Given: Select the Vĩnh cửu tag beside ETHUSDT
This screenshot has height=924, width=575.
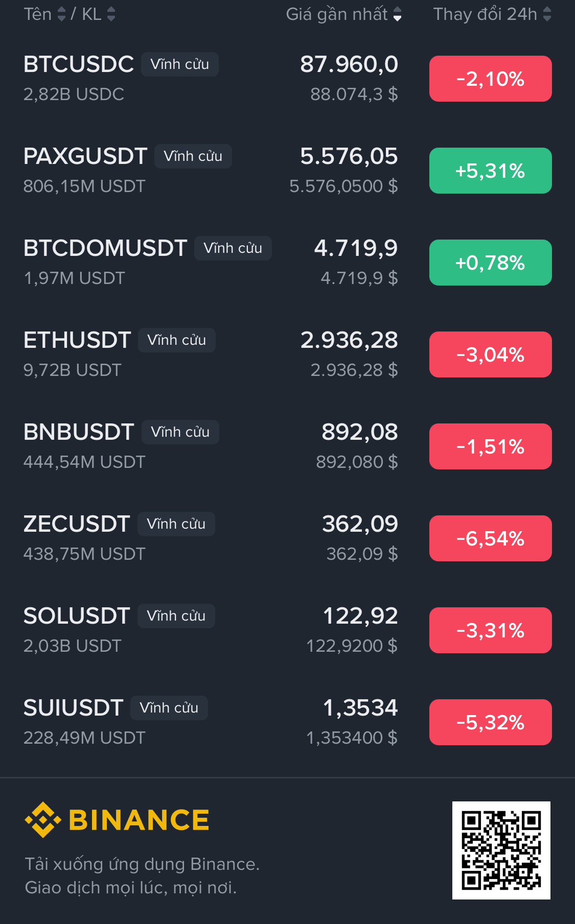Looking at the screenshot, I should [x=176, y=340].
